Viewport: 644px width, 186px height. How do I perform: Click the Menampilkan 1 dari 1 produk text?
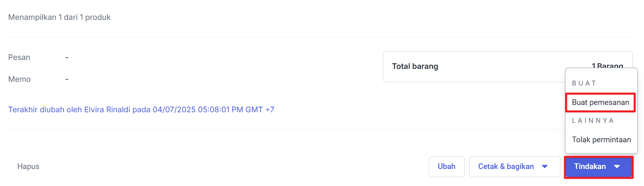point(59,17)
